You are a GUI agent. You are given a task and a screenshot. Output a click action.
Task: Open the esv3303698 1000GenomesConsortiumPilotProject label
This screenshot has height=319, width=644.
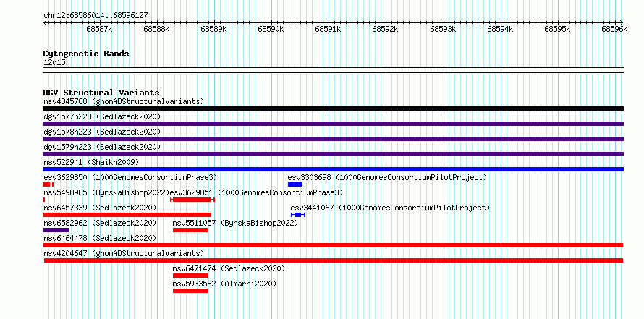point(387,177)
